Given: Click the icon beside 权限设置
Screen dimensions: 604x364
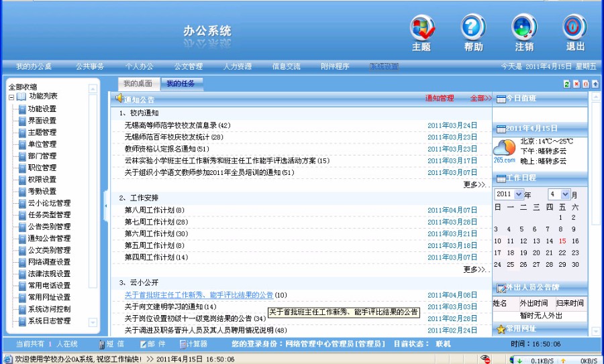Looking at the screenshot, I should point(23,180).
